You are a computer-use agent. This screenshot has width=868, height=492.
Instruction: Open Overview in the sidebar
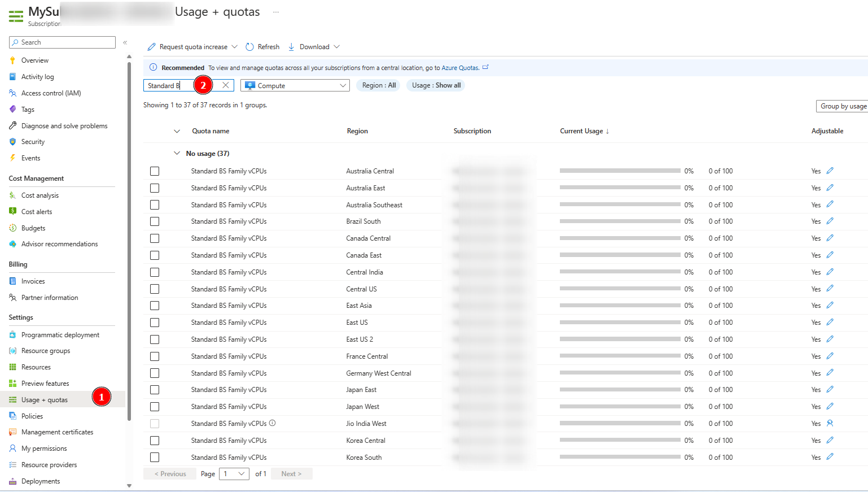click(x=34, y=60)
